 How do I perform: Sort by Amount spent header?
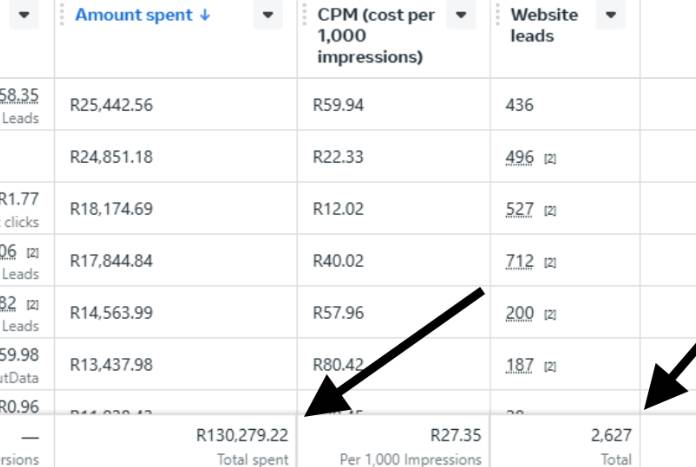coord(133,15)
